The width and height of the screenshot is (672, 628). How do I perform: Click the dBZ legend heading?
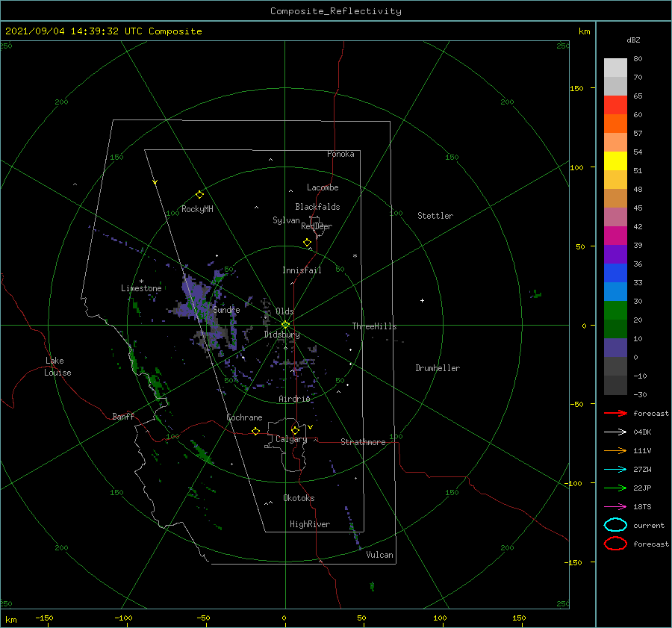(633, 40)
